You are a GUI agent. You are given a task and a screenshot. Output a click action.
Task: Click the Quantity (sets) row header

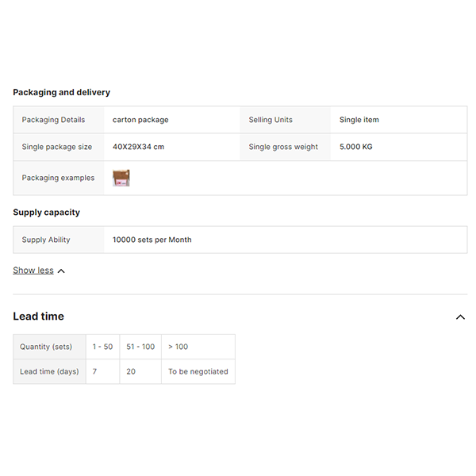pos(46,347)
